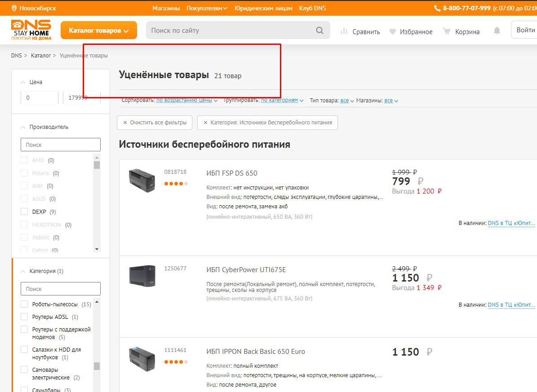The height and width of the screenshot is (392, 537).
Task: Click the DNS breadcrumb link
Action: click(17, 56)
